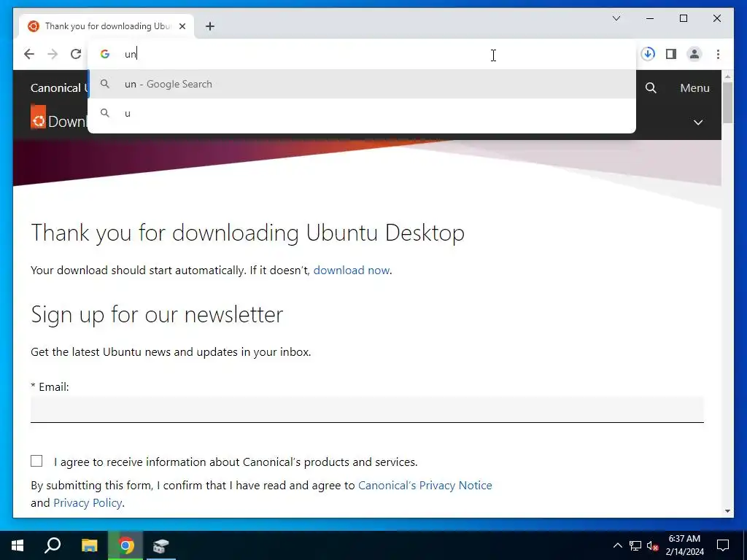Click the browser forward arrow

pyautogui.click(x=53, y=54)
